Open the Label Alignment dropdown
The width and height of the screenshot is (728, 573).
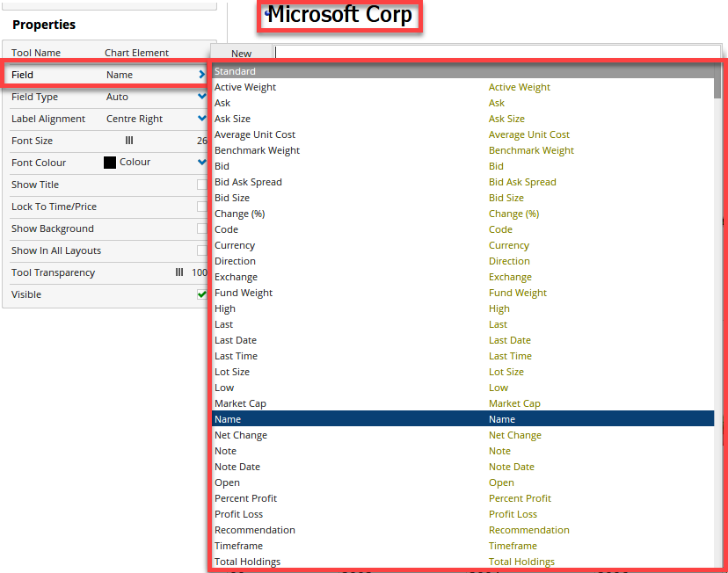[201, 119]
